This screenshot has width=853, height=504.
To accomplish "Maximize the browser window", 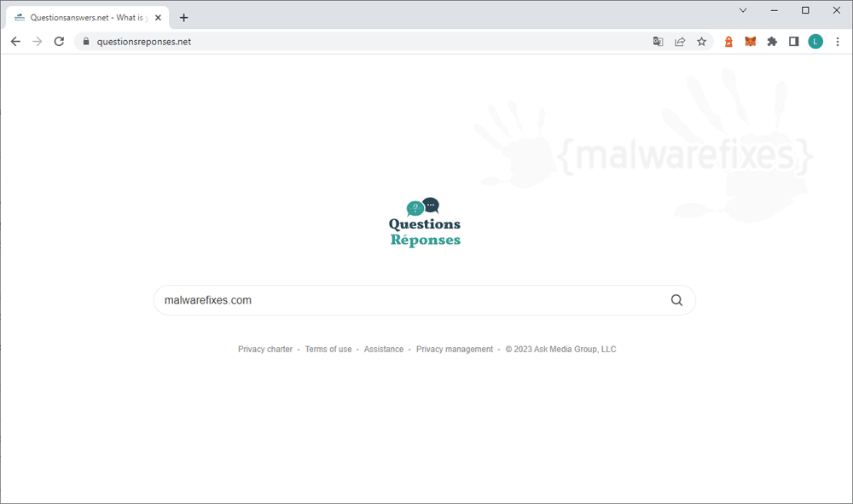I will point(806,9).
